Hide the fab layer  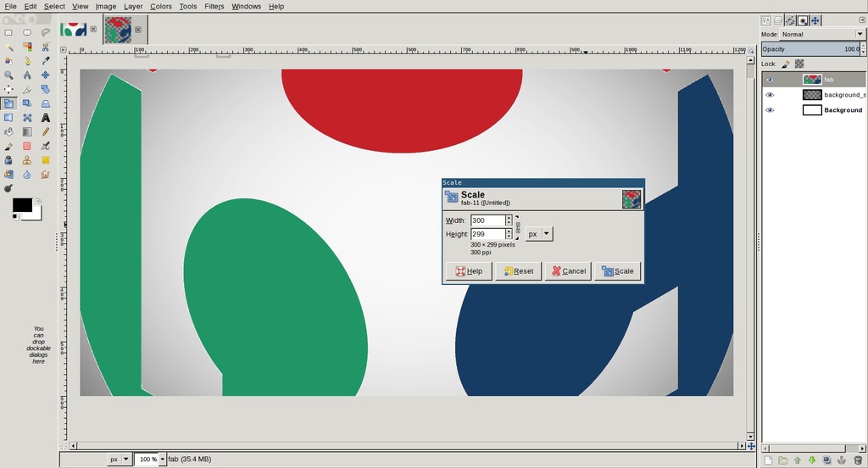pos(770,80)
